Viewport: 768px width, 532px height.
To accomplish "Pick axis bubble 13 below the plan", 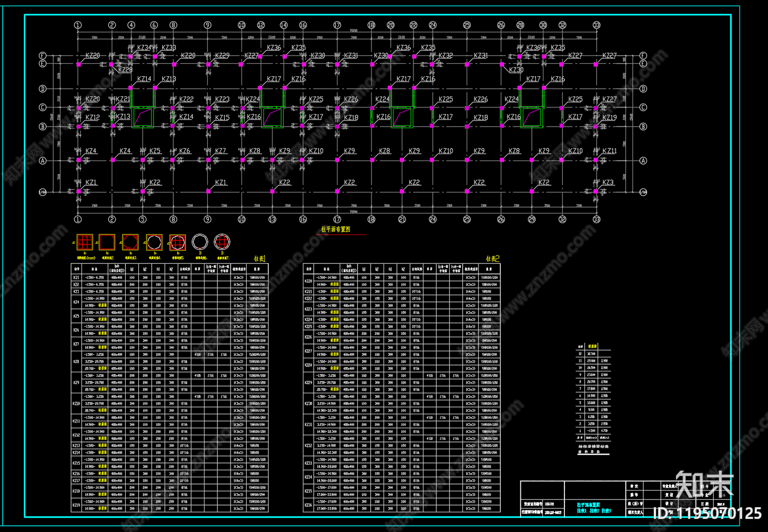I will click(x=272, y=219).
